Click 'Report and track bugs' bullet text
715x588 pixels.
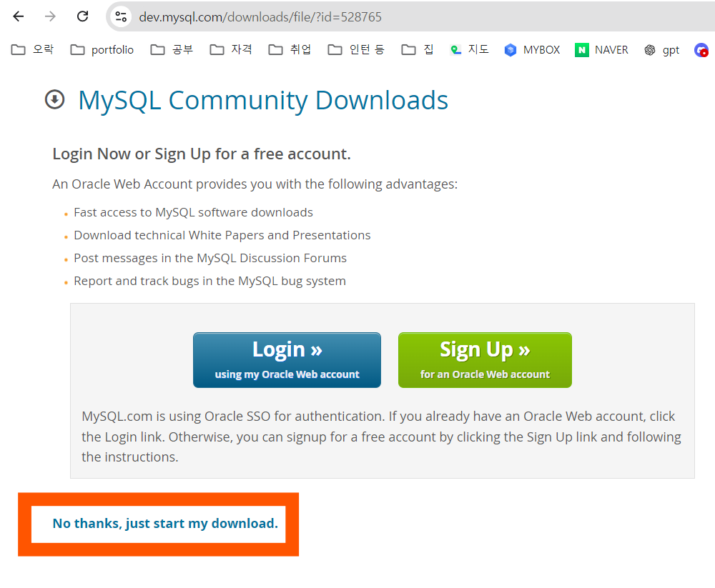[x=209, y=281]
